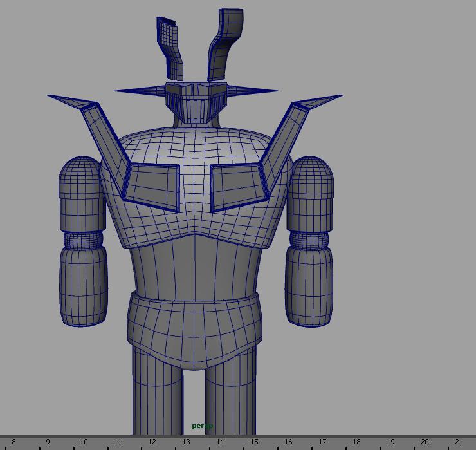
Task: Click frame 21 on the timeline
Action: (x=459, y=442)
